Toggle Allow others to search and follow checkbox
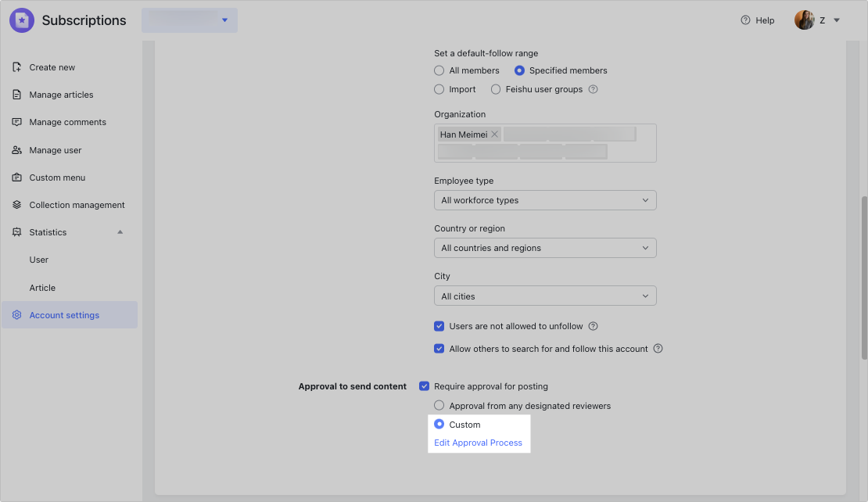This screenshot has height=502, width=868. 439,349
